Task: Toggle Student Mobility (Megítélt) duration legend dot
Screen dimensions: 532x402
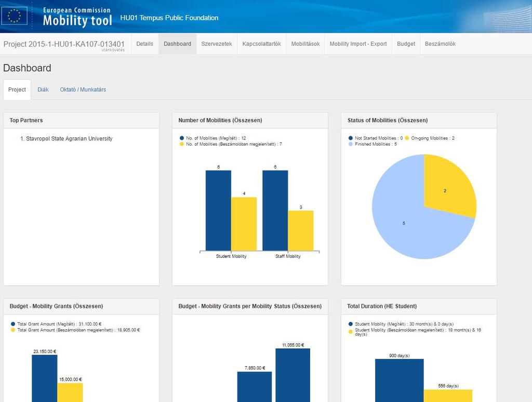Action: tap(351, 324)
